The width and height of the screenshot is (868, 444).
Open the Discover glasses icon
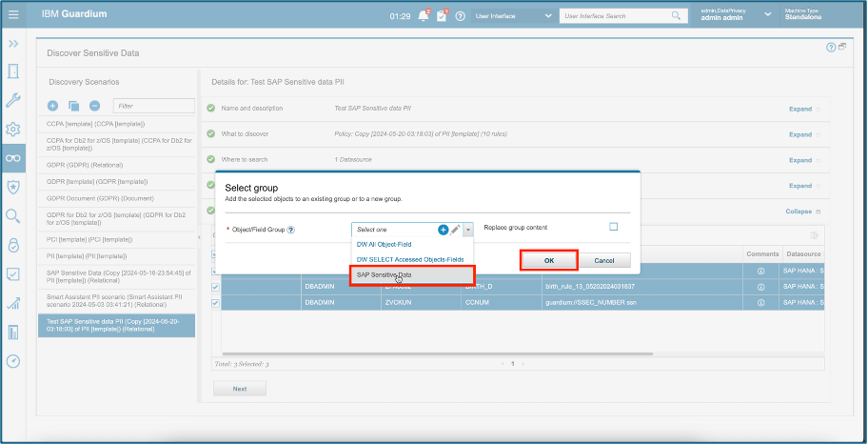click(13, 158)
